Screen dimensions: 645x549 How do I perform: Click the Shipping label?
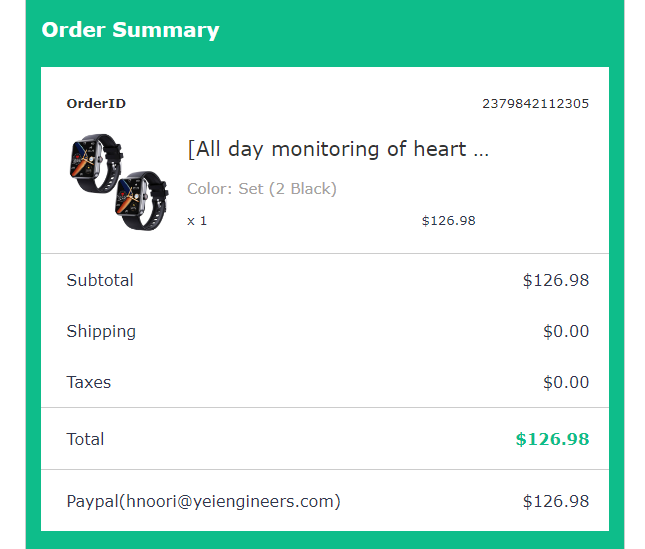pos(101,331)
